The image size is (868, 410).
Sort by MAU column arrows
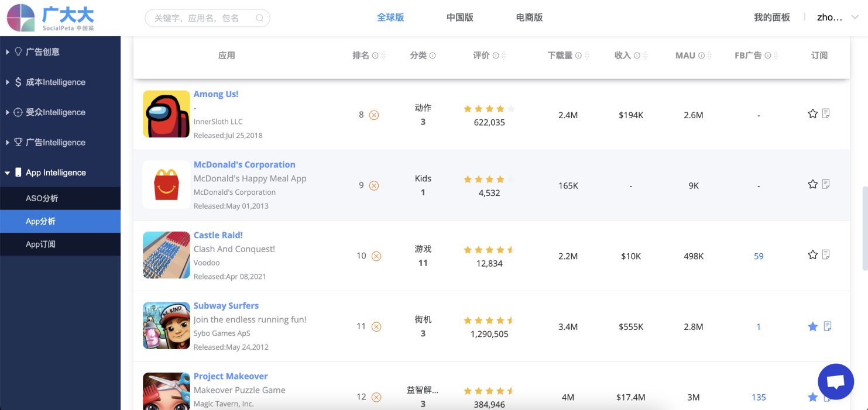click(x=709, y=56)
